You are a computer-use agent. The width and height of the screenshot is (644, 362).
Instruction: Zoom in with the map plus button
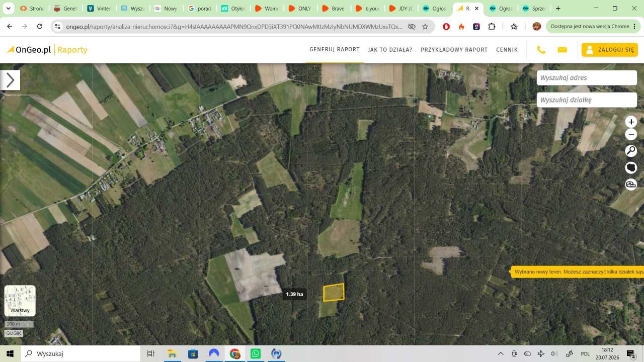click(631, 122)
